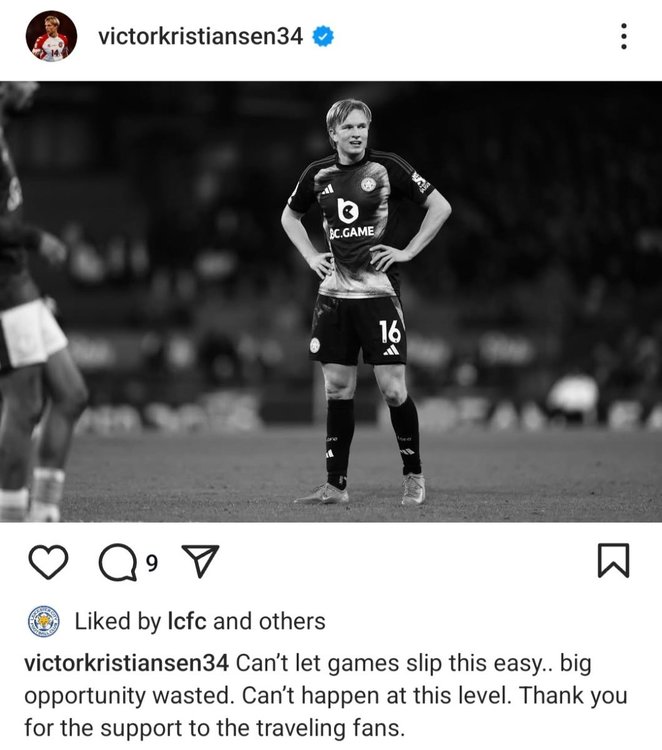
Task: Open the three-dot more options menu
Action: pos(624,36)
